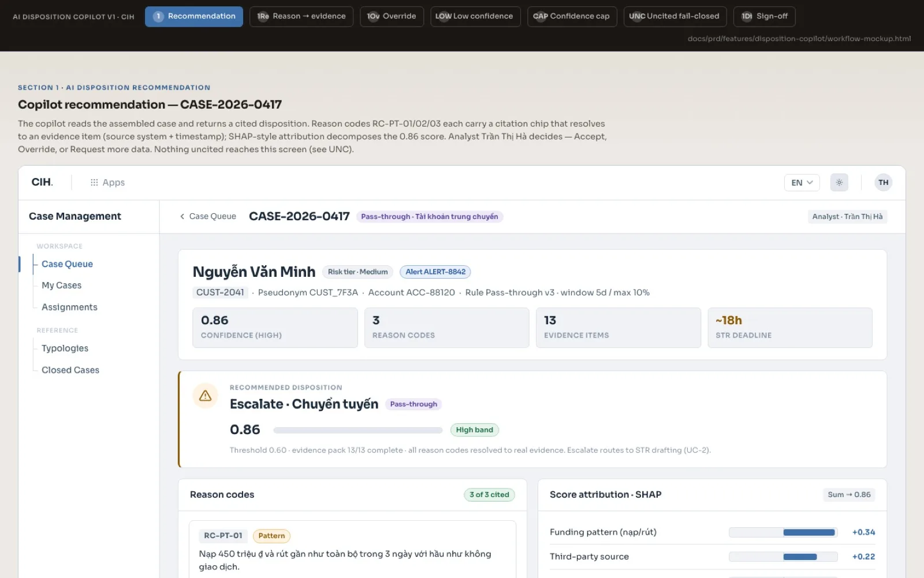This screenshot has height=578, width=924.
Task: Go to the Sign-off tab
Action: click(x=765, y=16)
